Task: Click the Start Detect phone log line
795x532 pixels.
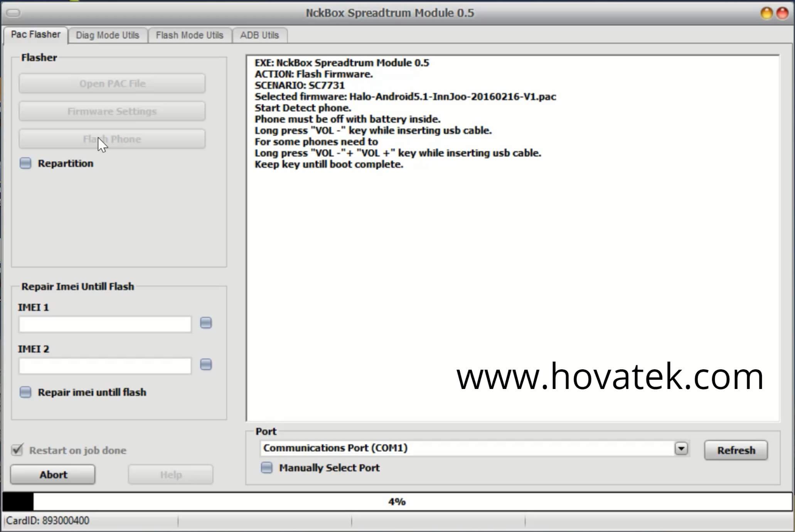Action: (x=303, y=108)
